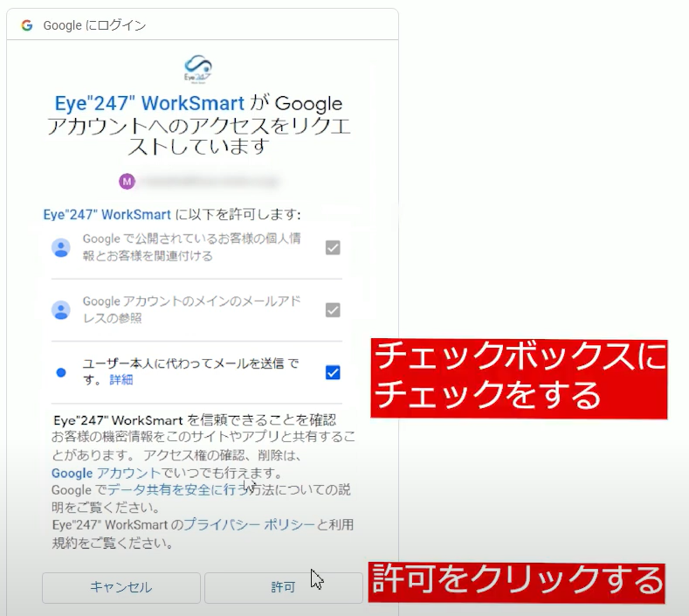Viewport: 689px width, 616px height.
Task: Click the text 規約をご覧ください。
Action: (x=112, y=543)
